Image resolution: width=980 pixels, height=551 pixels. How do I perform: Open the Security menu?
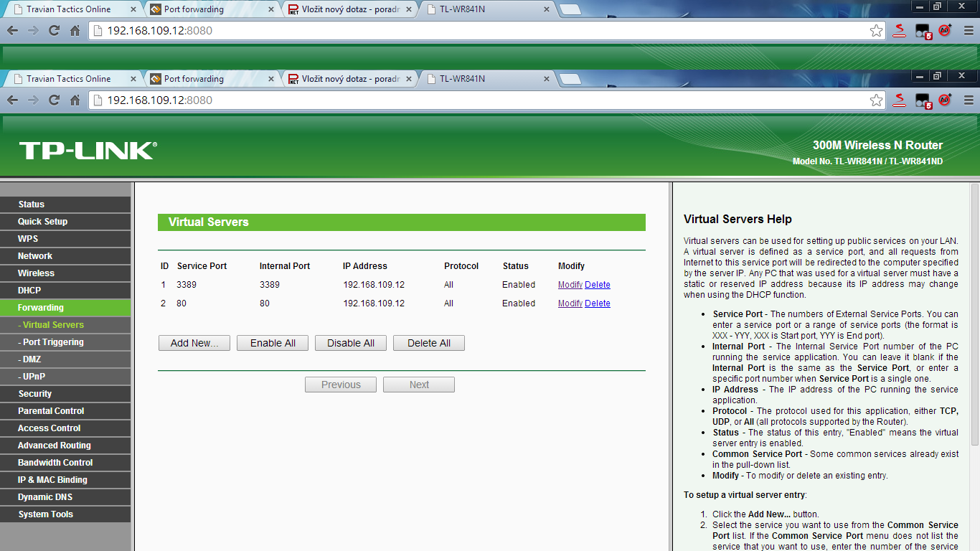[65, 394]
